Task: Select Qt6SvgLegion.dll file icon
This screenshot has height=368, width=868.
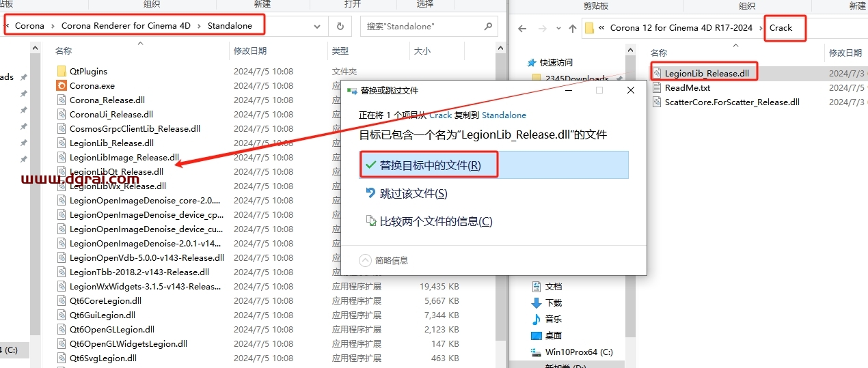Action: [62, 358]
